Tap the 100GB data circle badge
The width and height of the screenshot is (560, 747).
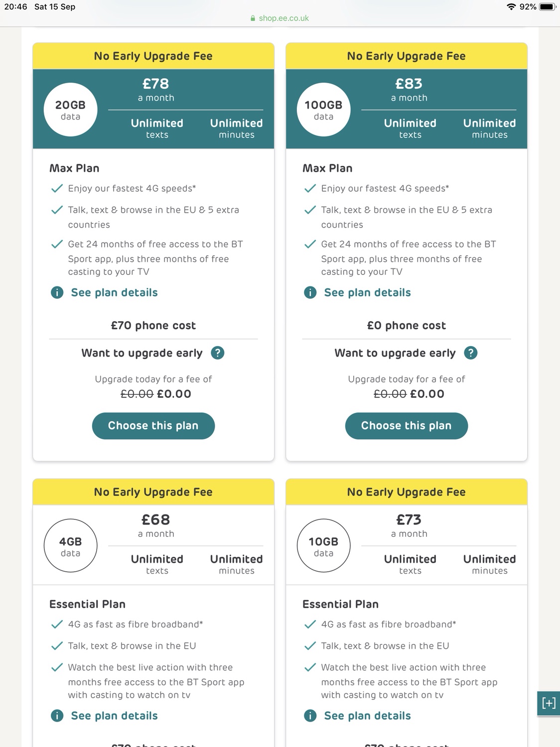click(324, 110)
